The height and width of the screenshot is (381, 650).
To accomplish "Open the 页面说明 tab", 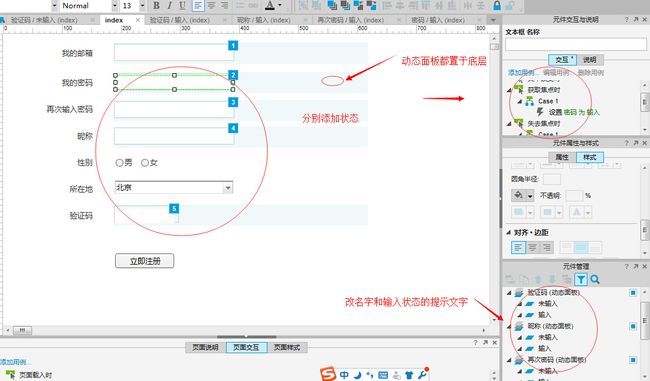I will [205, 347].
